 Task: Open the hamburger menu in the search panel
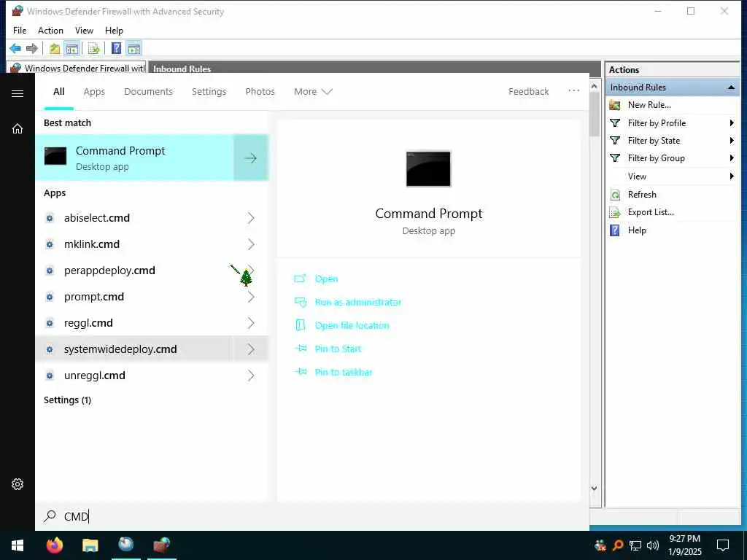18,93
